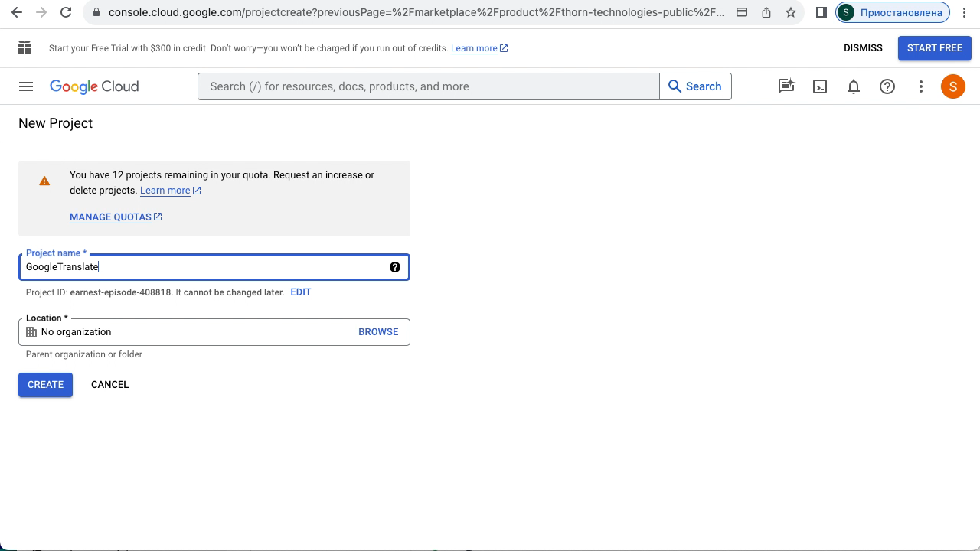Reload the page in the browser

coord(66,12)
